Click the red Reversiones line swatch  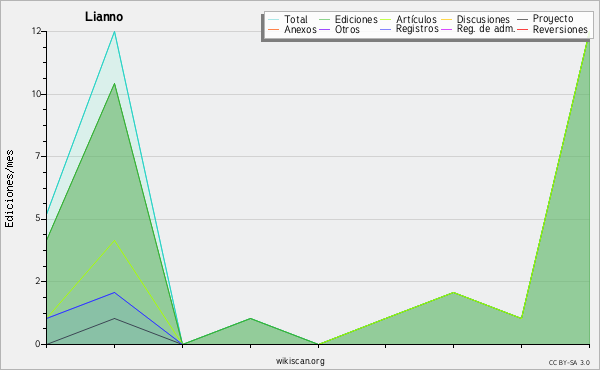click(x=522, y=29)
